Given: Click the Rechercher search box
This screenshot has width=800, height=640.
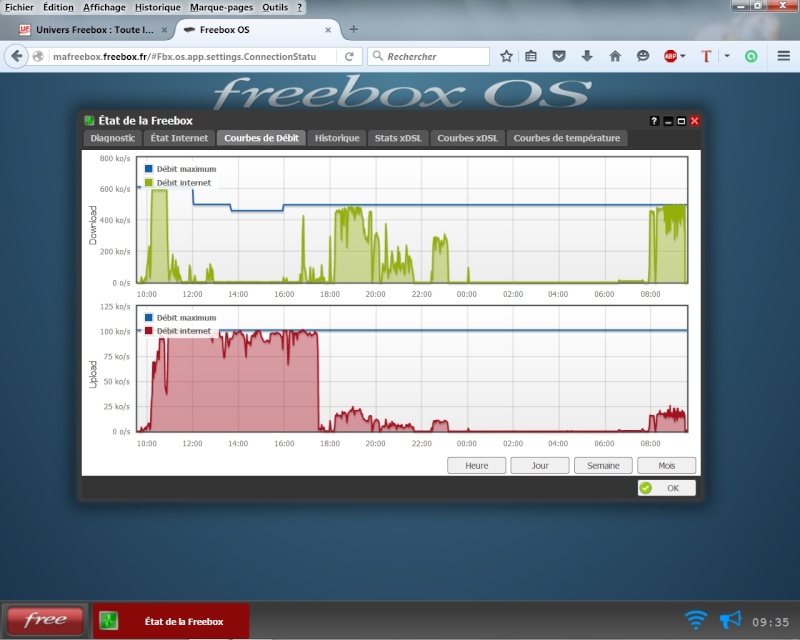Looking at the screenshot, I should 429,56.
